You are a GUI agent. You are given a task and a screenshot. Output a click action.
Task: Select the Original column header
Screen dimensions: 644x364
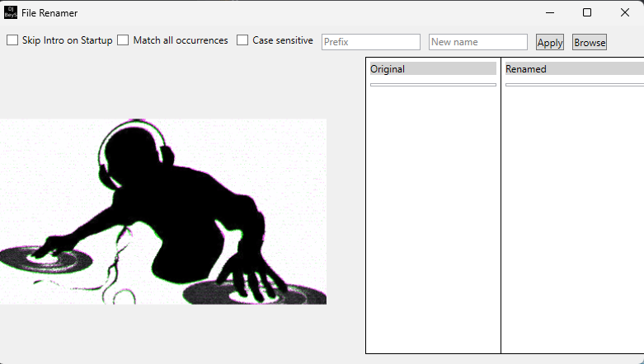tap(433, 69)
